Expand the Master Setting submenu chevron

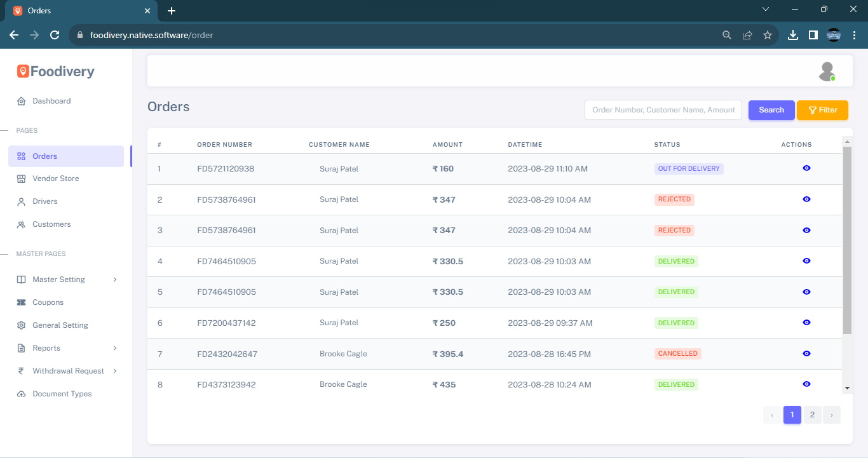115,280
